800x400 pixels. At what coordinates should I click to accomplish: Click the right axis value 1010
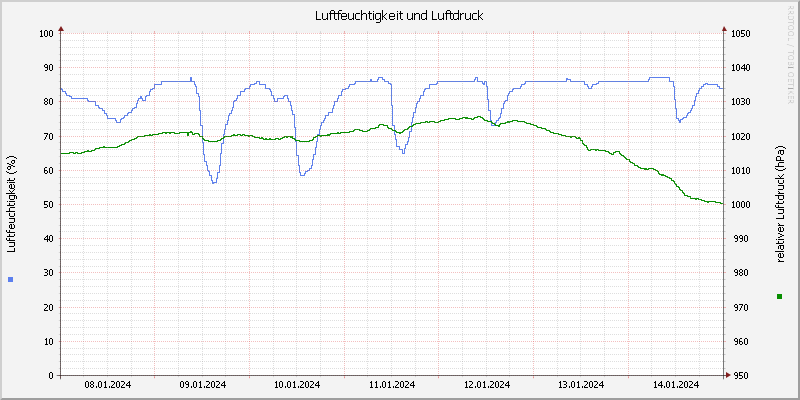[x=740, y=170]
